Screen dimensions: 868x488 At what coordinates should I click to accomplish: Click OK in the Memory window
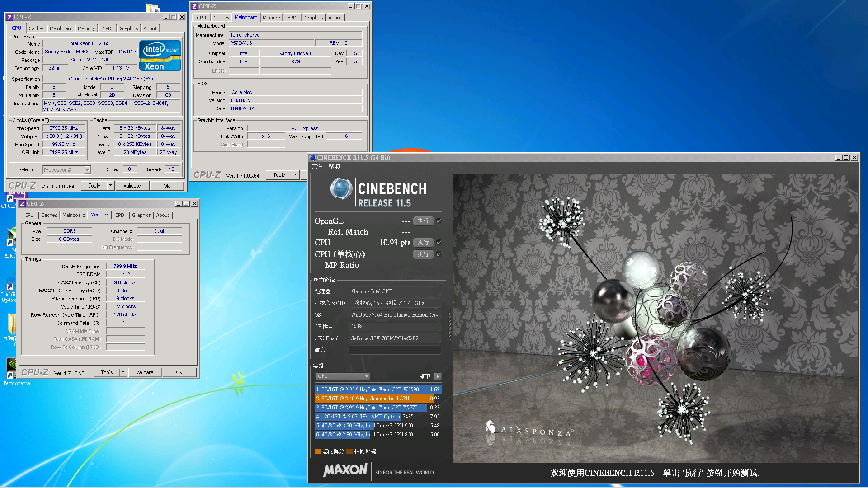pyautogui.click(x=179, y=372)
